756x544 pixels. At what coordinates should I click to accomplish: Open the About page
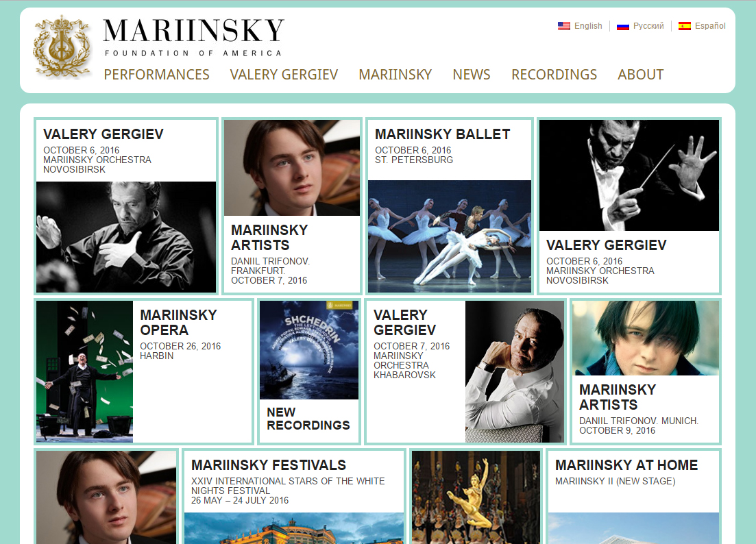click(641, 75)
